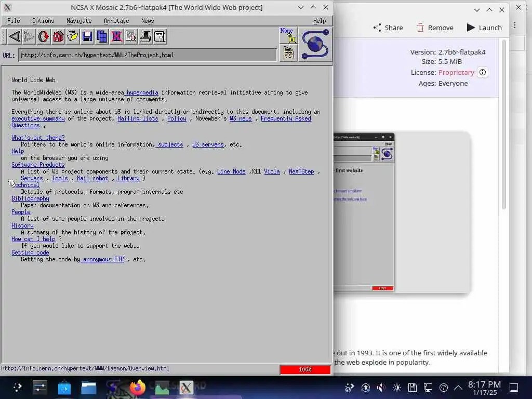
Task: Open newsgroups with the newspaper icon
Action: point(160,36)
